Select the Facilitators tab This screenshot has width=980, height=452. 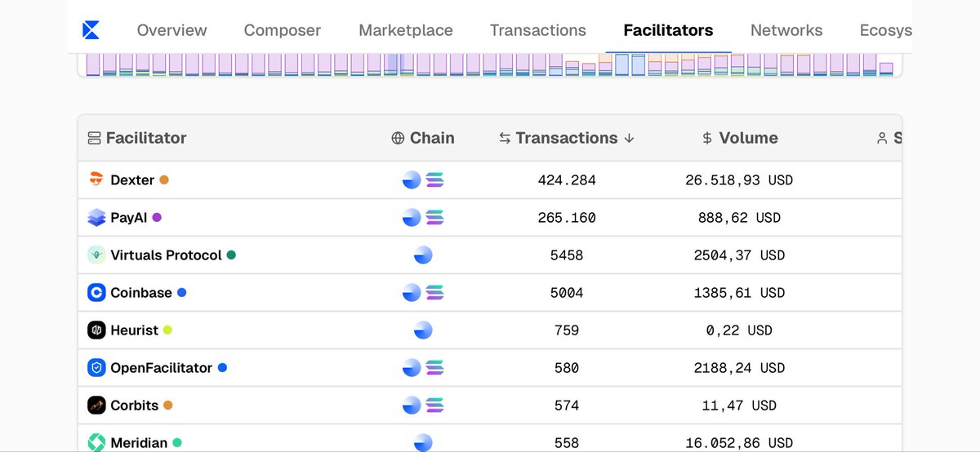click(668, 30)
